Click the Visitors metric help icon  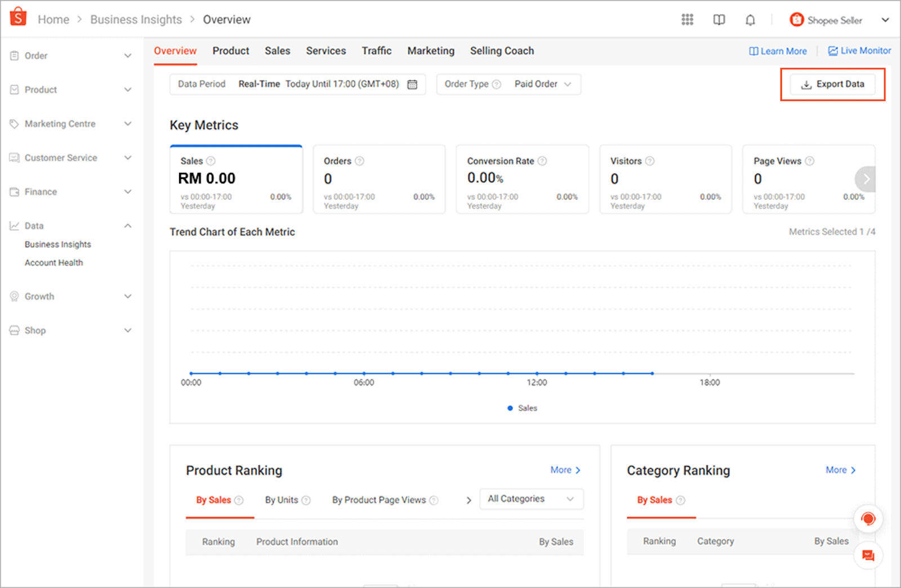pyautogui.click(x=649, y=161)
